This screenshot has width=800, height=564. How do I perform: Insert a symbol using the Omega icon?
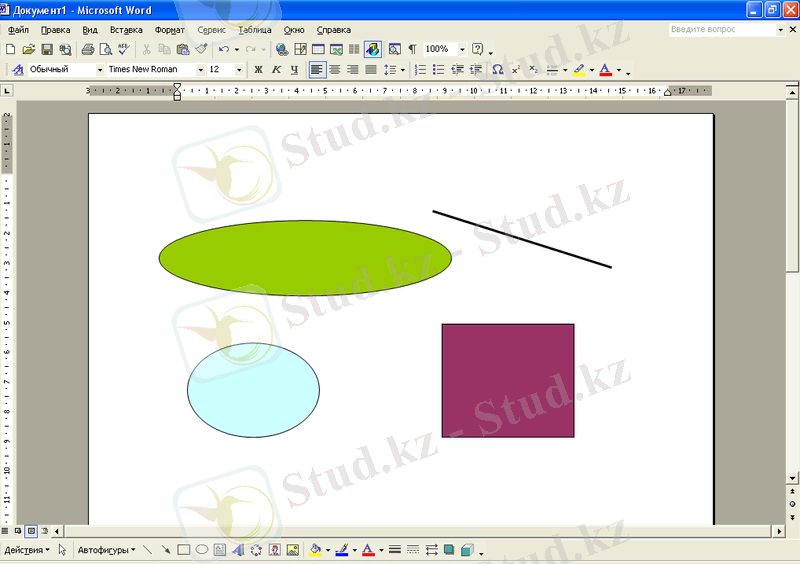point(497,69)
